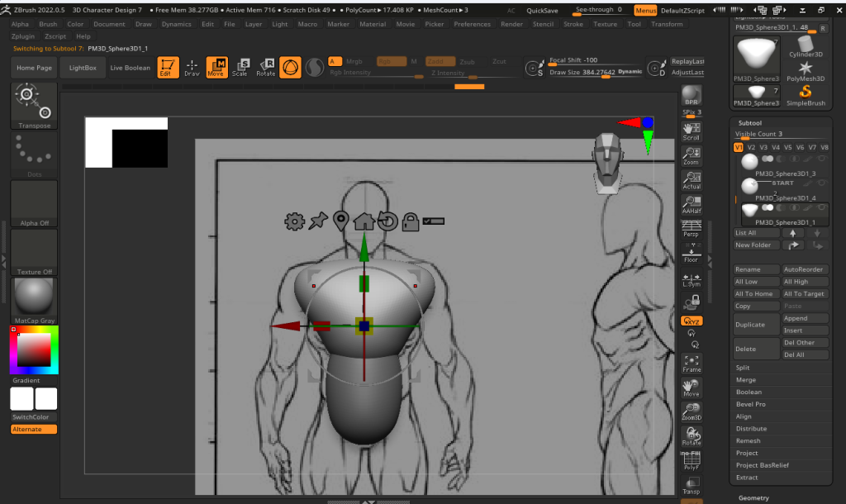Viewport: 846px width, 504px height.
Task: Activate the Scale transform tool
Action: [241, 68]
